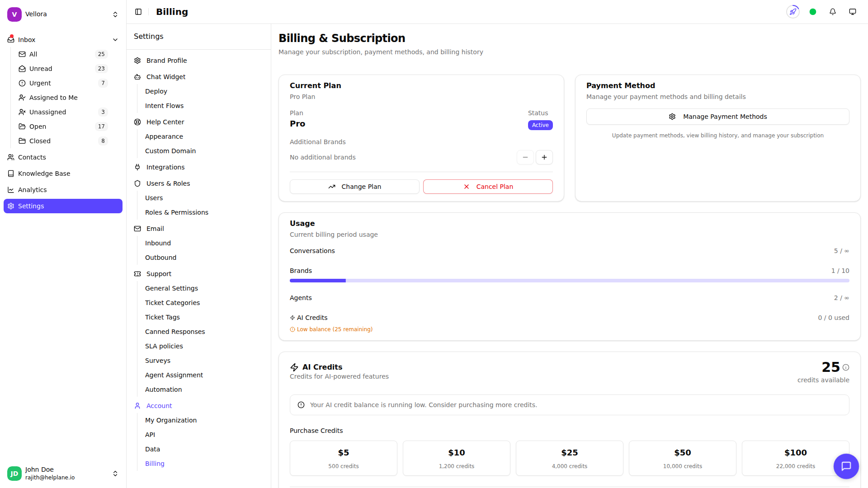Click the Email envelope icon
This screenshot has width=868, height=488.
(137, 229)
